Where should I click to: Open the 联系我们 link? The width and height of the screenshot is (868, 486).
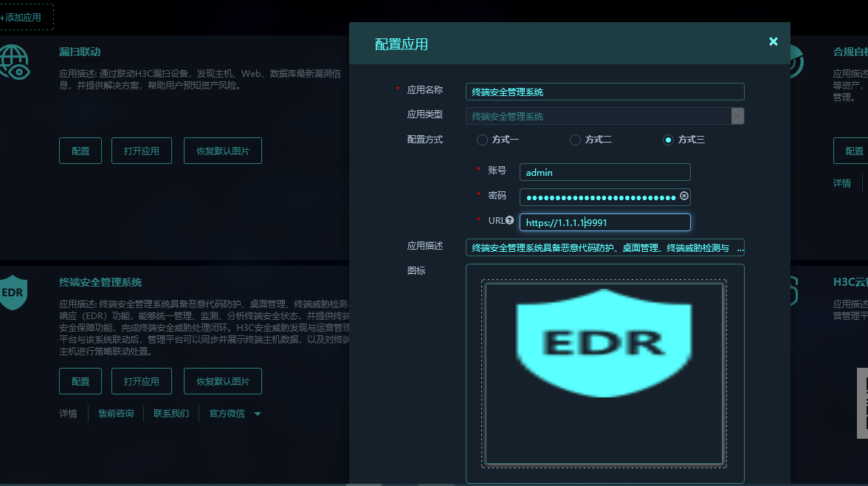[171, 414]
